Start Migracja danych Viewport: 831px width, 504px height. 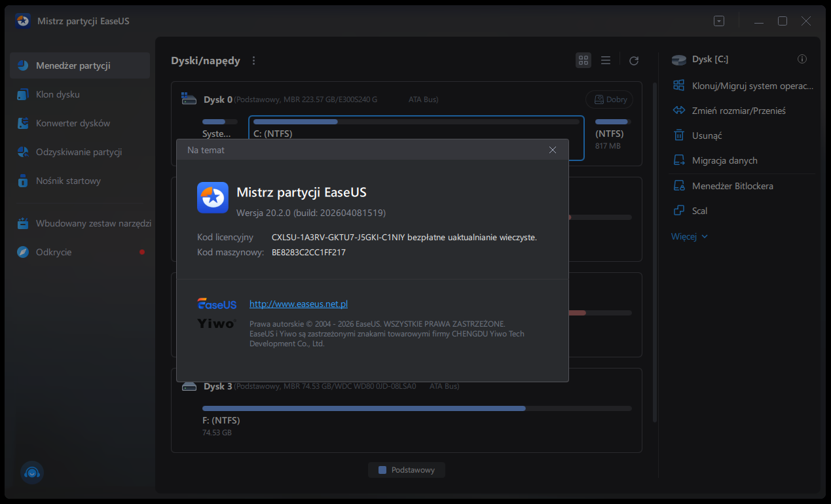[x=724, y=160]
